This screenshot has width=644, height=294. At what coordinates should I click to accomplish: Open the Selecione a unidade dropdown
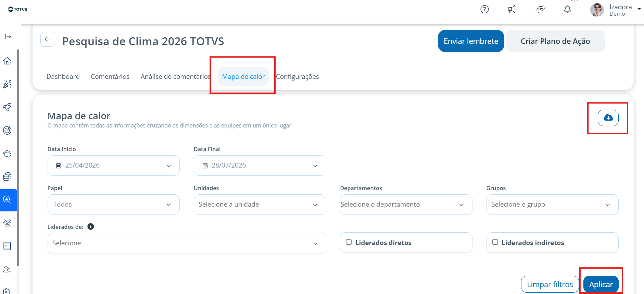(x=260, y=205)
